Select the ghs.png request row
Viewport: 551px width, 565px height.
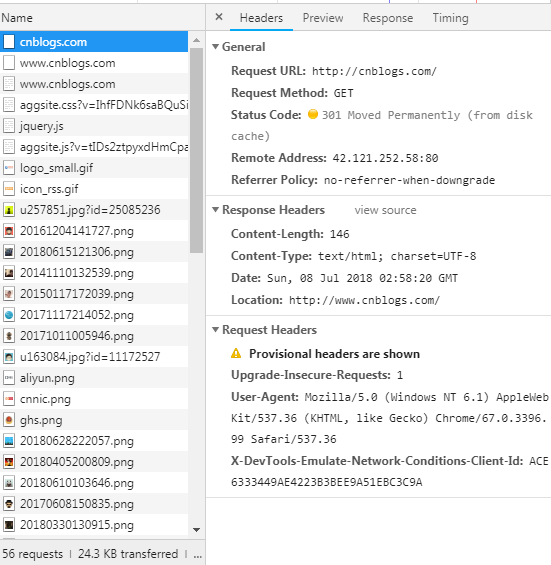tap(94, 419)
